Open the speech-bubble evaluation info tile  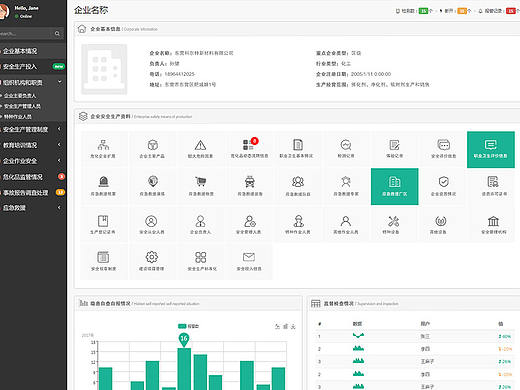443,149
